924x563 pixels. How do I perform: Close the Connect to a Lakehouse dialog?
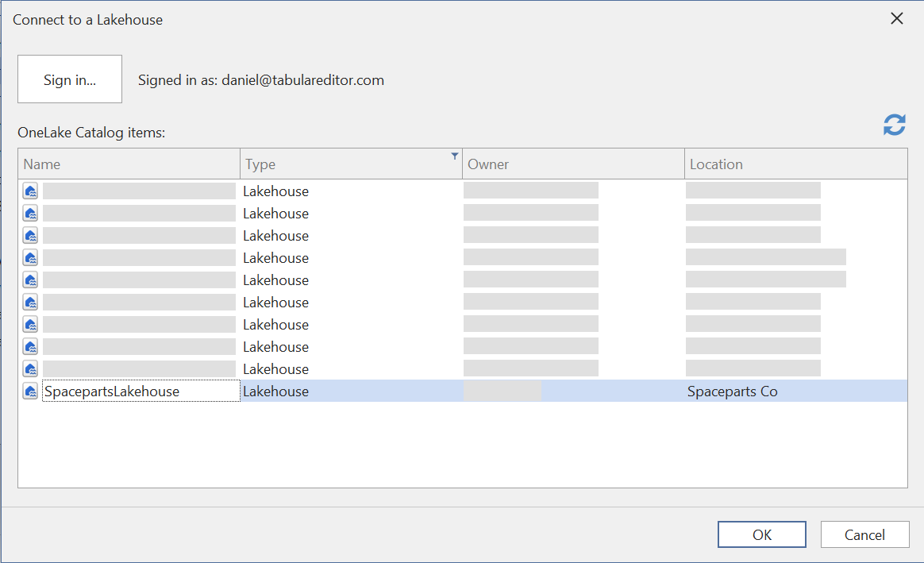coord(896,18)
